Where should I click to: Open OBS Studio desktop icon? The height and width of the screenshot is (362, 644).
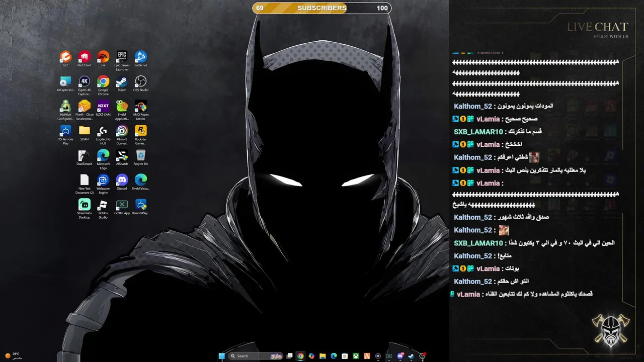coord(140,83)
